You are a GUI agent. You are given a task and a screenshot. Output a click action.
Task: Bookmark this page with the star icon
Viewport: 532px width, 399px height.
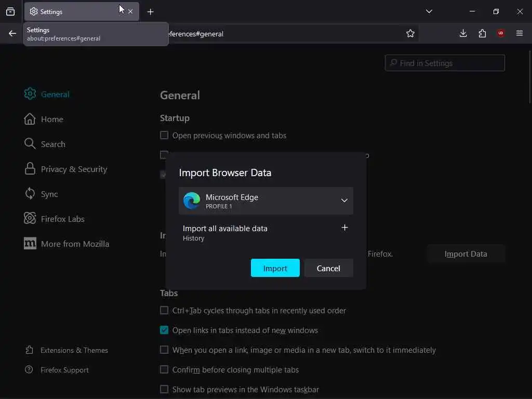[410, 33]
